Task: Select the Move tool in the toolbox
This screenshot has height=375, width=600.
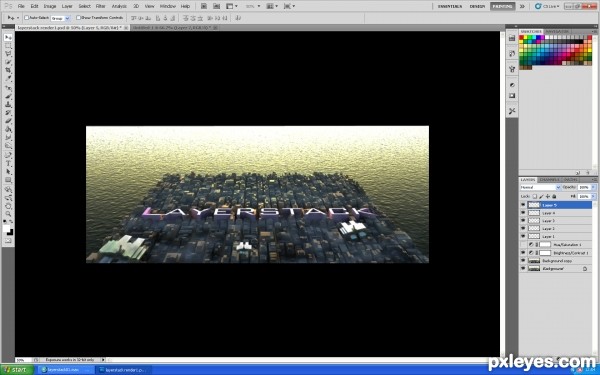Action: pos(8,38)
